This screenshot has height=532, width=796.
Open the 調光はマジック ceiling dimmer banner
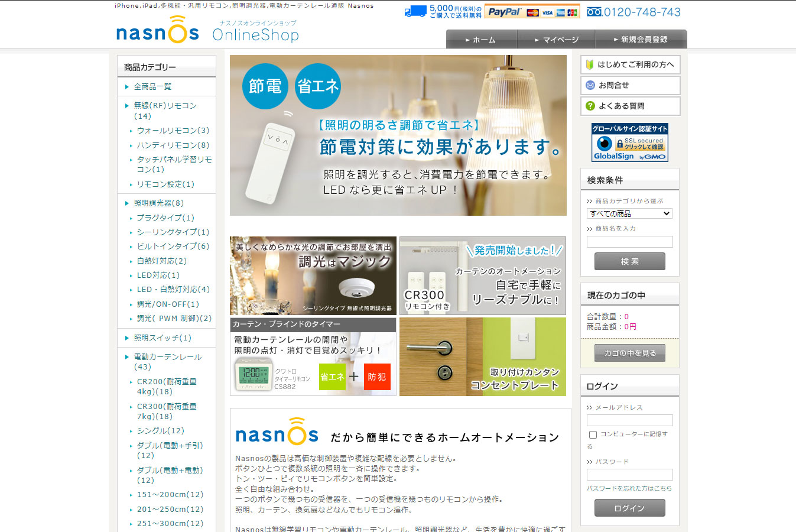pos(313,276)
